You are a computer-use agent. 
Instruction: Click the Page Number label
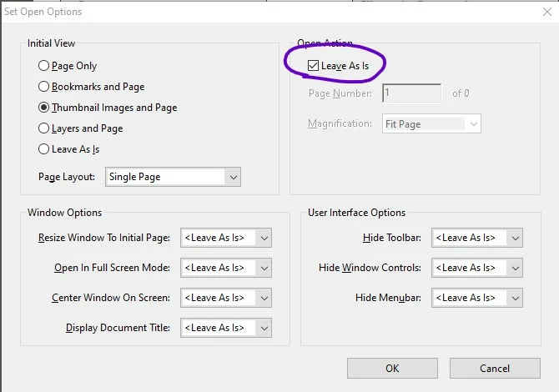(340, 93)
